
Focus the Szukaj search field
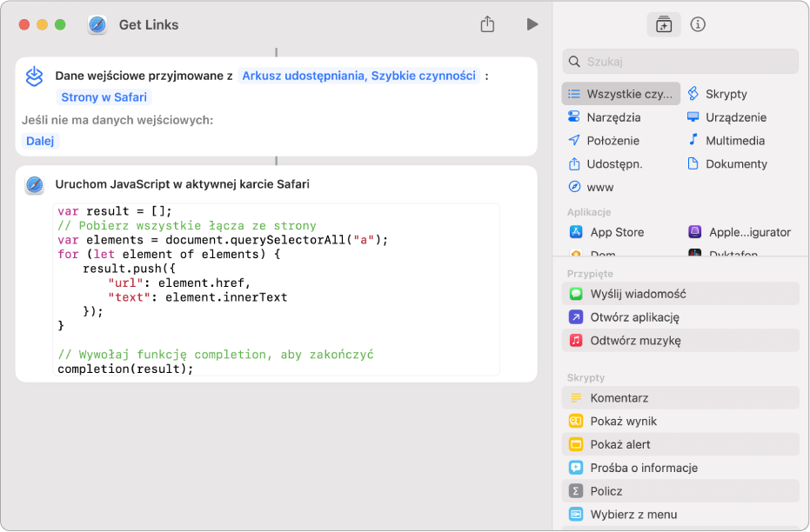tap(679, 62)
